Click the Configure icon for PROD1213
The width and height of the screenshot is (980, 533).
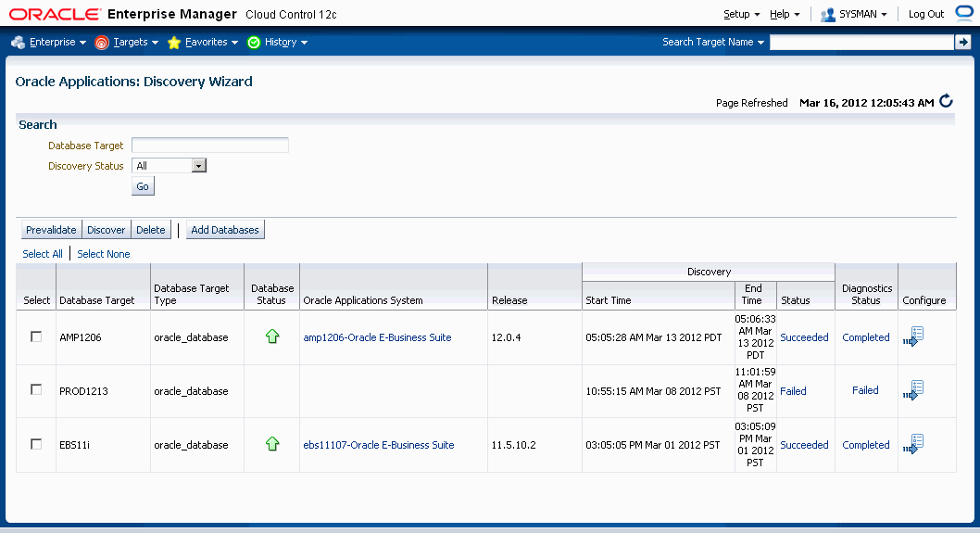pyautogui.click(x=913, y=391)
